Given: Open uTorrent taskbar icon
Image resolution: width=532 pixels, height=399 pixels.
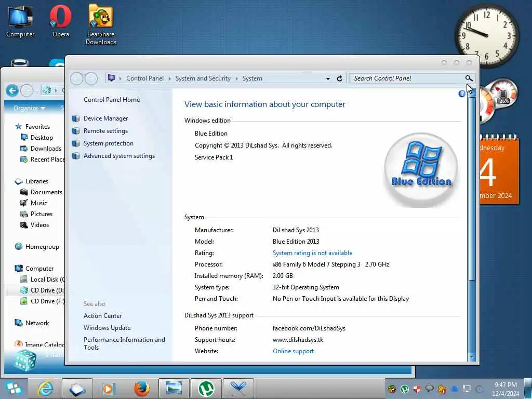Looking at the screenshot, I should 206,389.
